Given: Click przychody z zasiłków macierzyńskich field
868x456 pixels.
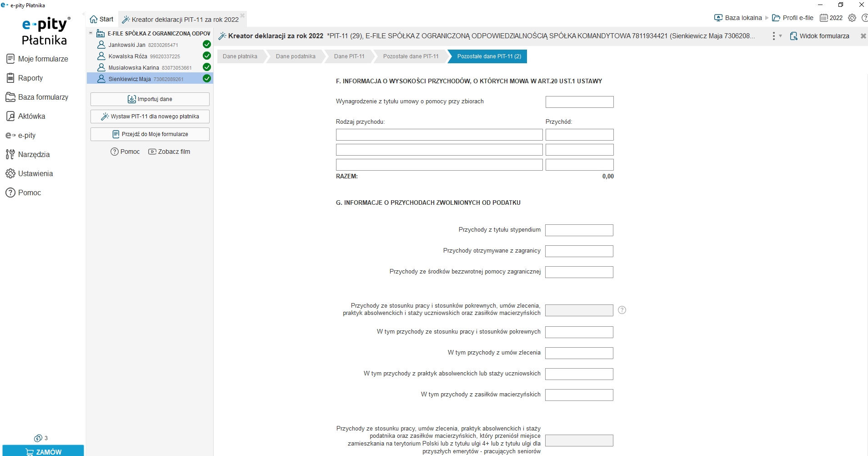Looking at the screenshot, I should pyautogui.click(x=579, y=395).
